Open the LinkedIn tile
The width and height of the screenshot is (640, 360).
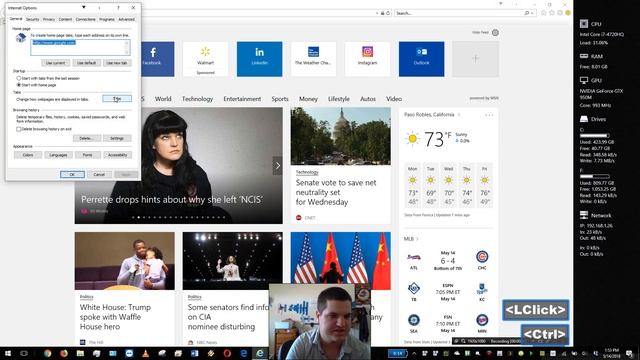259,59
